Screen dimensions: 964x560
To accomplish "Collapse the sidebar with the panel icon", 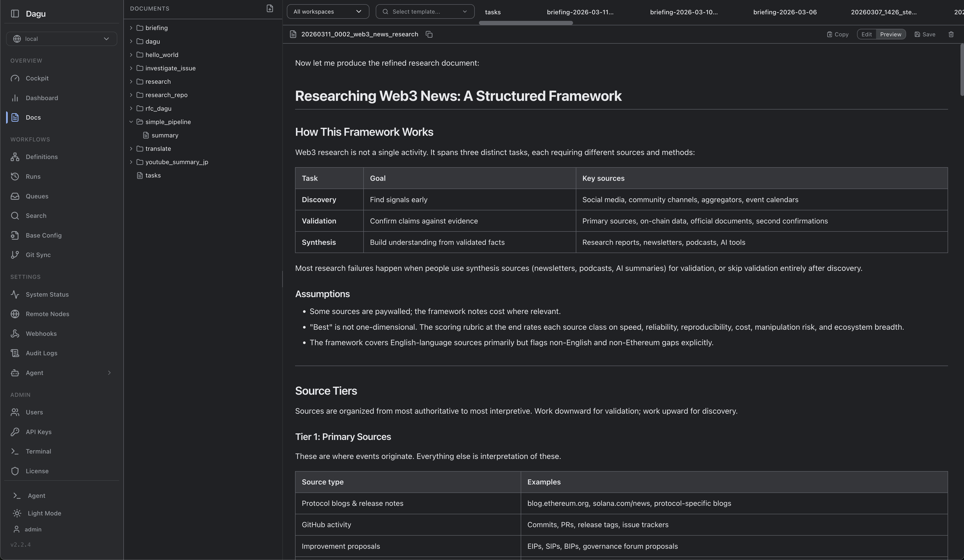I will [x=15, y=14].
